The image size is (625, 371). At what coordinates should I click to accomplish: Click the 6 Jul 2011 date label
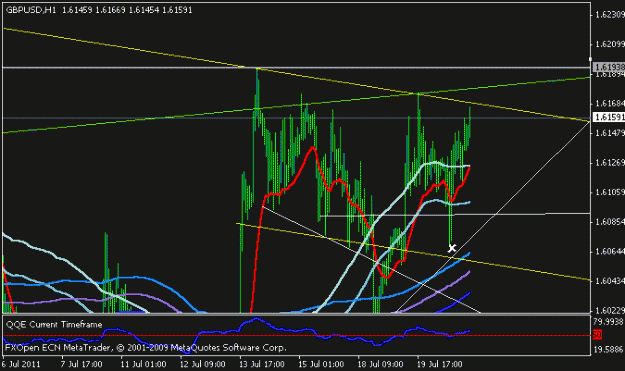(x=21, y=364)
